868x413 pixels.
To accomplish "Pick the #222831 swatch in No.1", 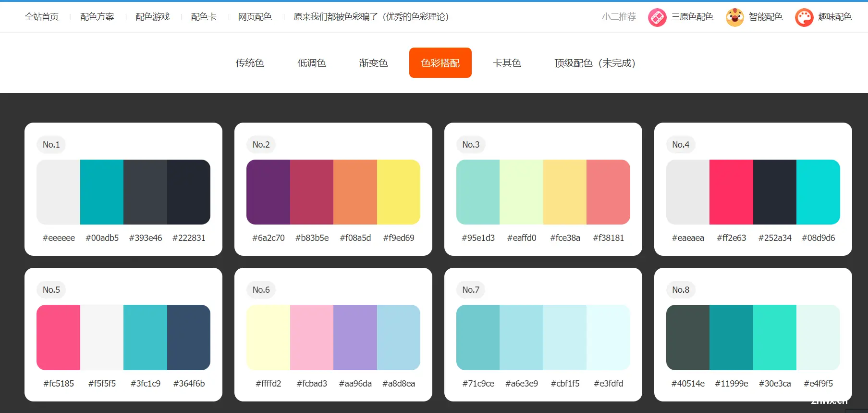I will click(189, 192).
